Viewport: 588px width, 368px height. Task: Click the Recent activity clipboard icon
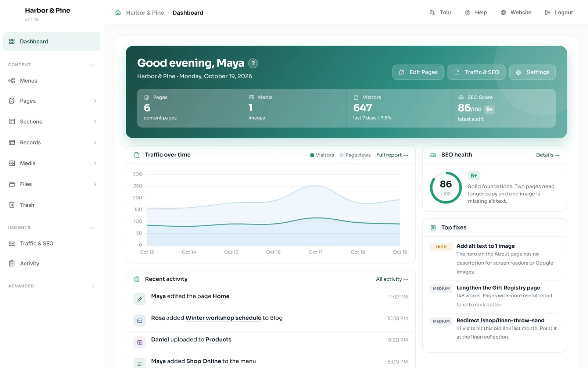[x=137, y=279]
